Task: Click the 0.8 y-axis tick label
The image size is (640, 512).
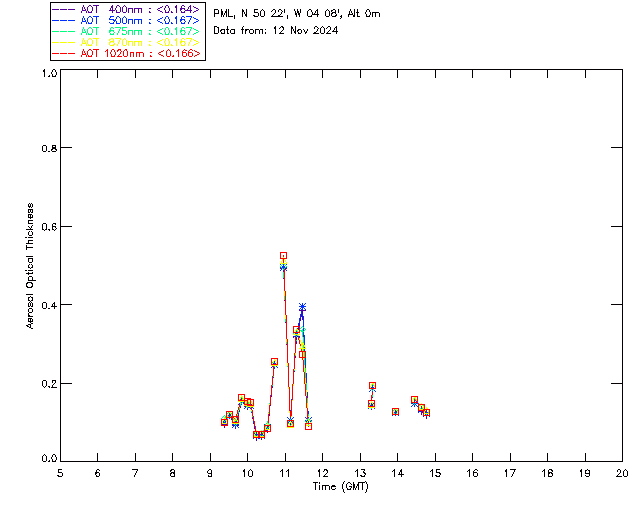Action: [x=49, y=148]
